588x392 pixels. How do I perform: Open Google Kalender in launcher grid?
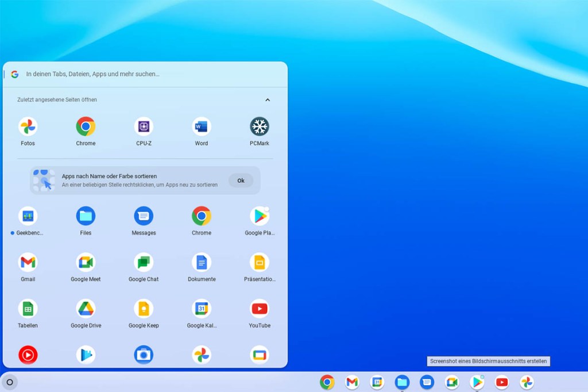(202, 309)
